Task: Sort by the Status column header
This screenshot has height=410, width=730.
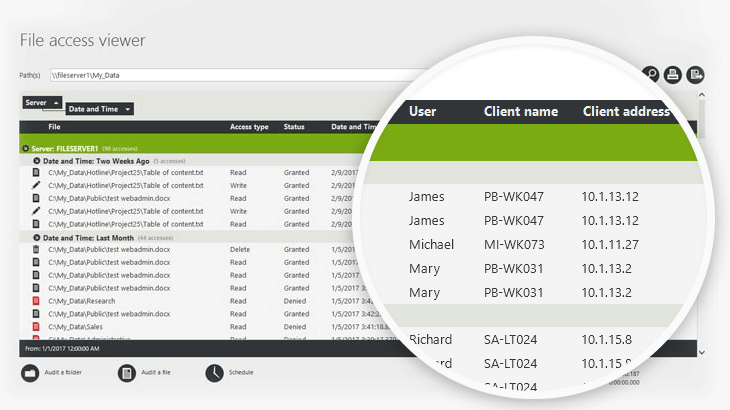Action: tap(294, 127)
